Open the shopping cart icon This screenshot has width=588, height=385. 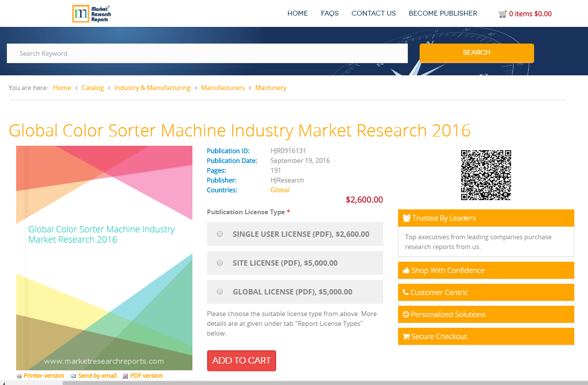(x=503, y=14)
